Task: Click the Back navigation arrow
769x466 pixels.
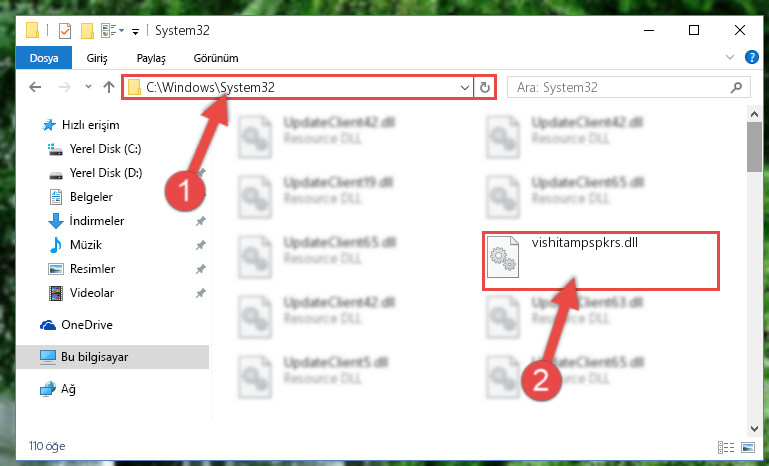Action: pyautogui.click(x=35, y=87)
